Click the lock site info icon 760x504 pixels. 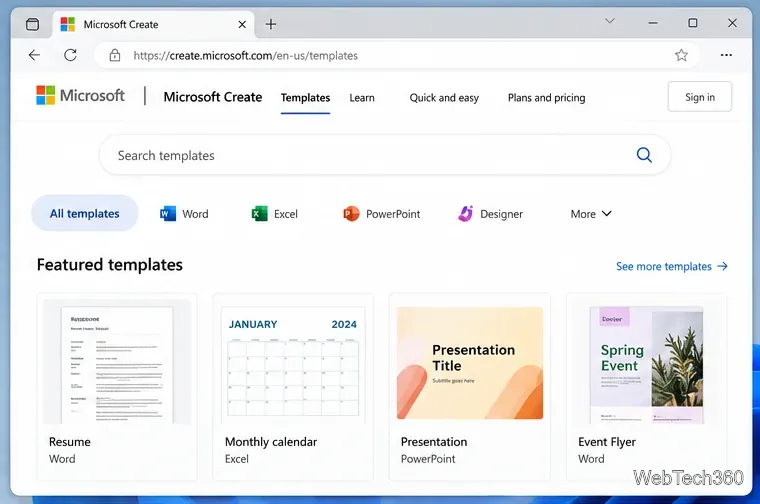click(x=115, y=55)
